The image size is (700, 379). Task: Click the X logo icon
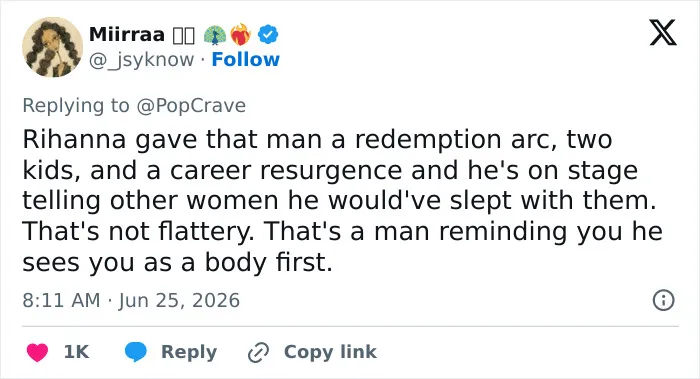coord(663,33)
